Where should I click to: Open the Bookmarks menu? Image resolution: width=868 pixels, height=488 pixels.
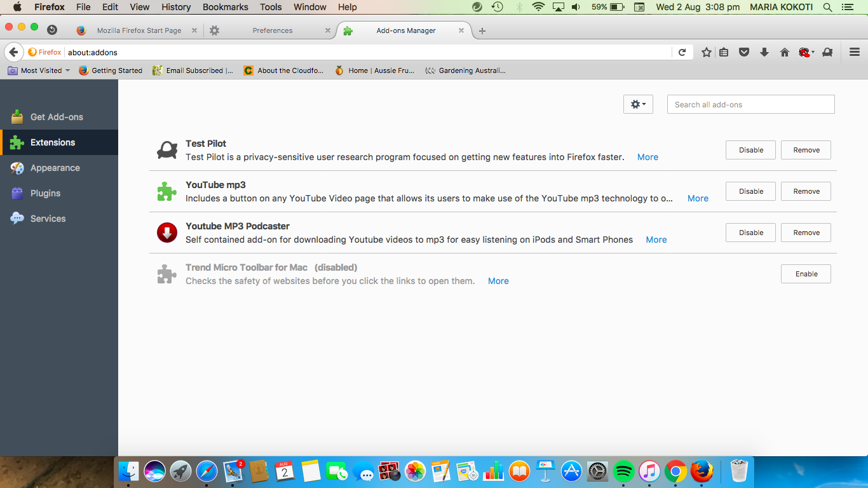tap(226, 7)
